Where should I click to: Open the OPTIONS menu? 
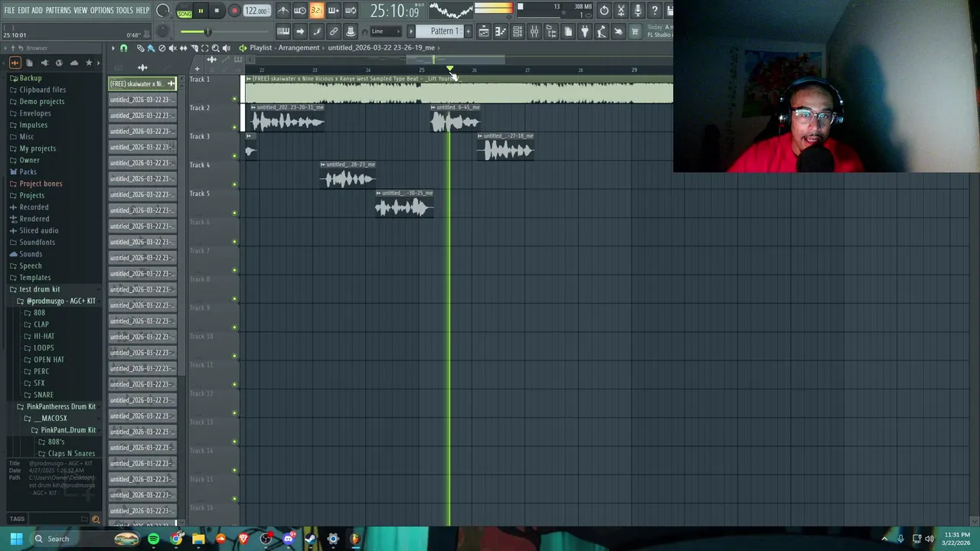(102, 11)
